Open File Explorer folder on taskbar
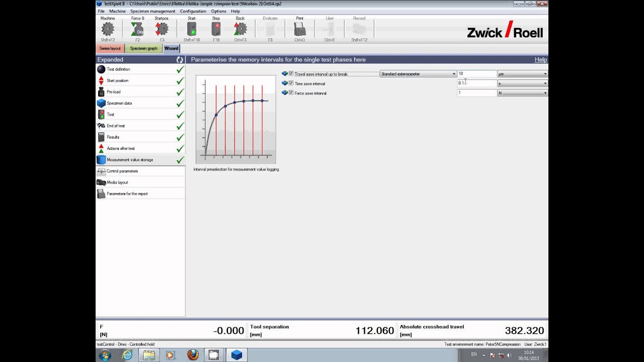 pos(149,355)
